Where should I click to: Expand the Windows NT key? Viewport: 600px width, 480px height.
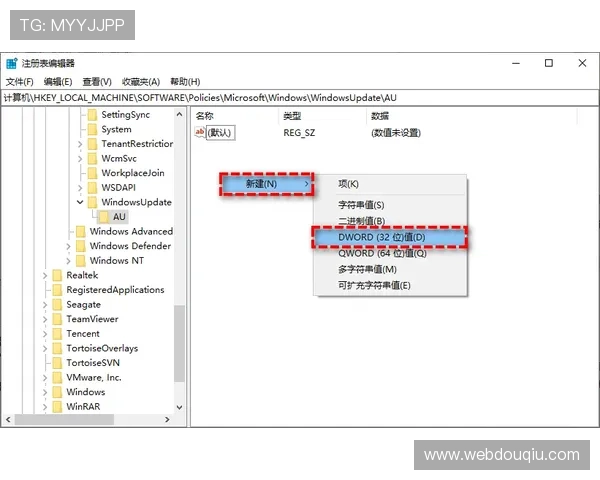tap(68, 261)
